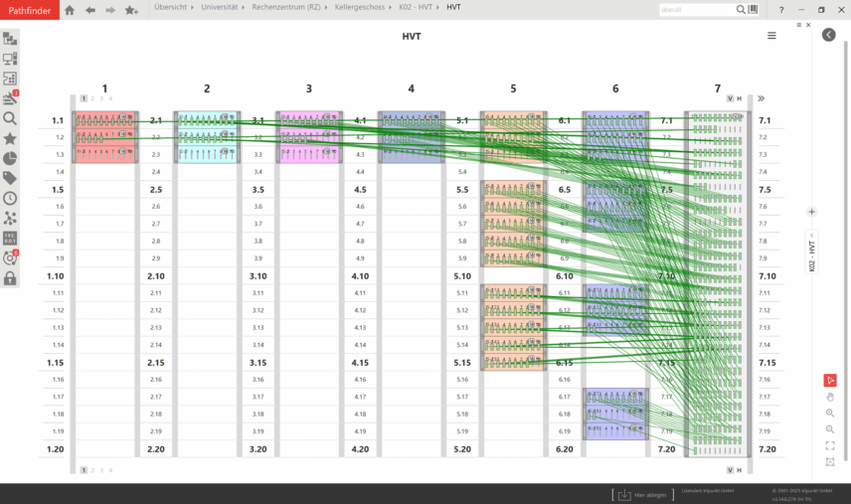Viewport: 851px width, 504px height.
Task: Toggle the V view button above column 7
Action: [730, 98]
